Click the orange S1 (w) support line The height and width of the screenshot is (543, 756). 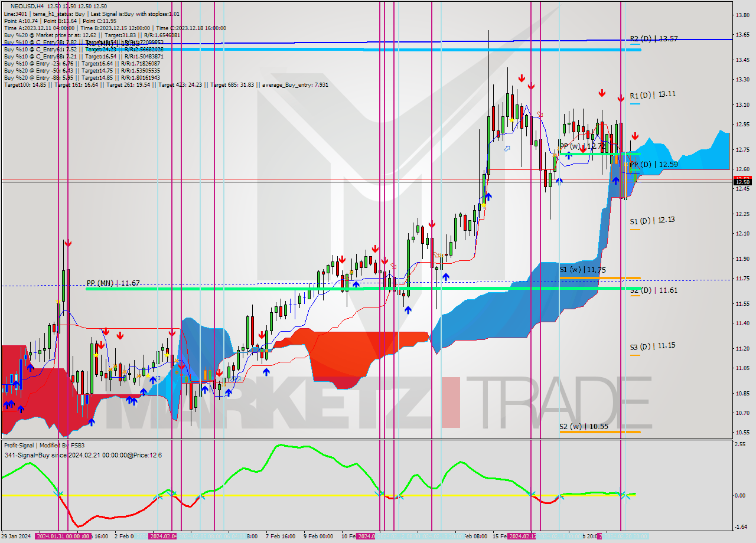tap(600, 277)
